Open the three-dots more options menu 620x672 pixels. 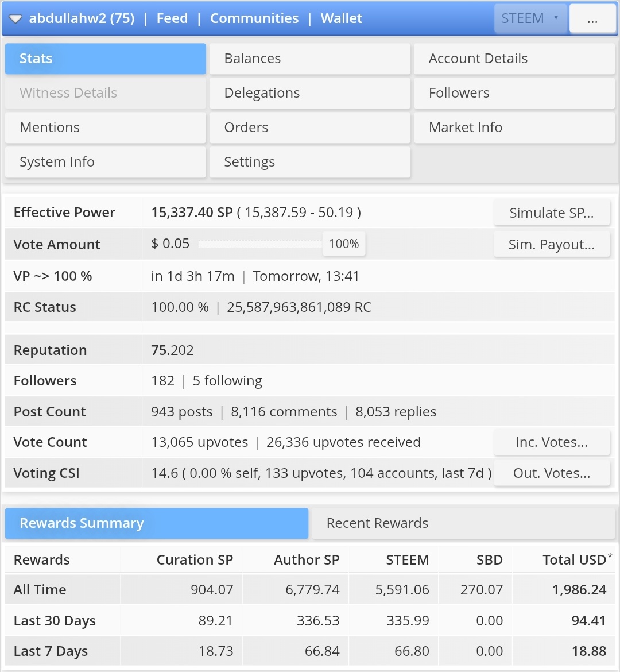(x=592, y=18)
